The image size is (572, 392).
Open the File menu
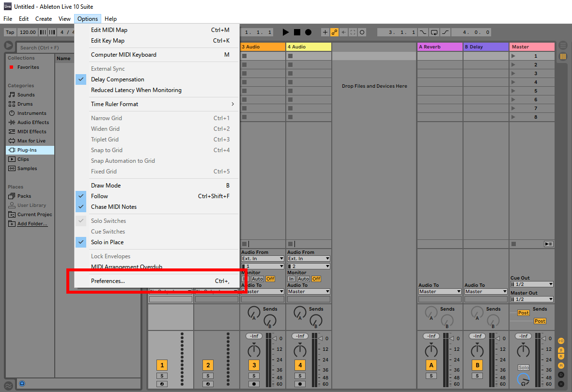(x=8, y=18)
